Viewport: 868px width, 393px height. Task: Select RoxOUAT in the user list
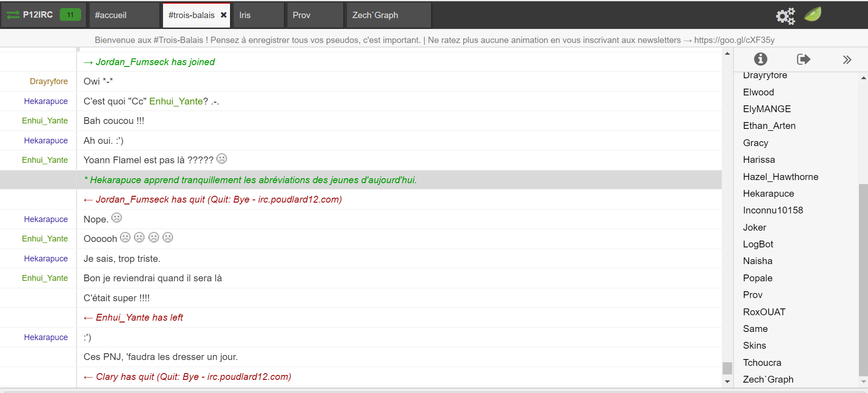tap(764, 312)
